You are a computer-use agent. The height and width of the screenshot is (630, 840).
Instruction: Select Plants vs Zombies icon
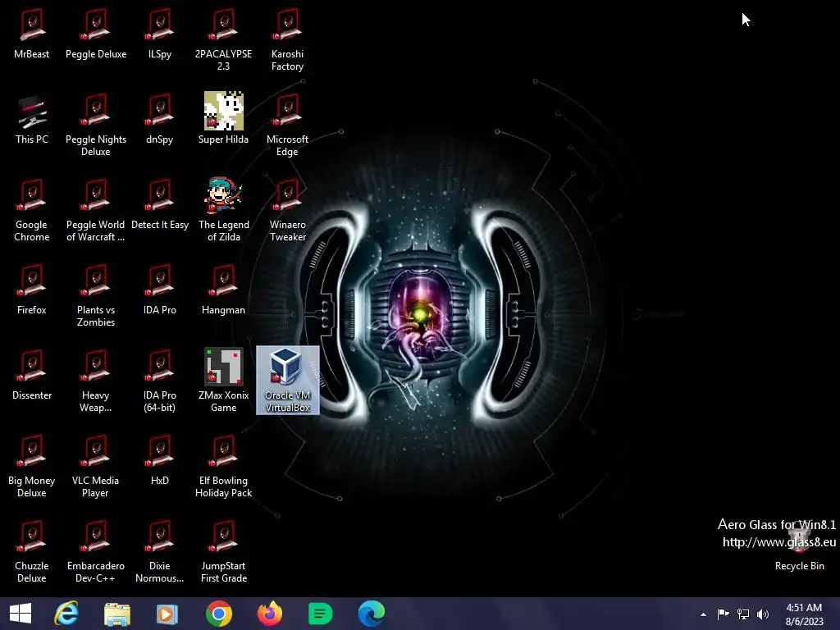(x=96, y=295)
